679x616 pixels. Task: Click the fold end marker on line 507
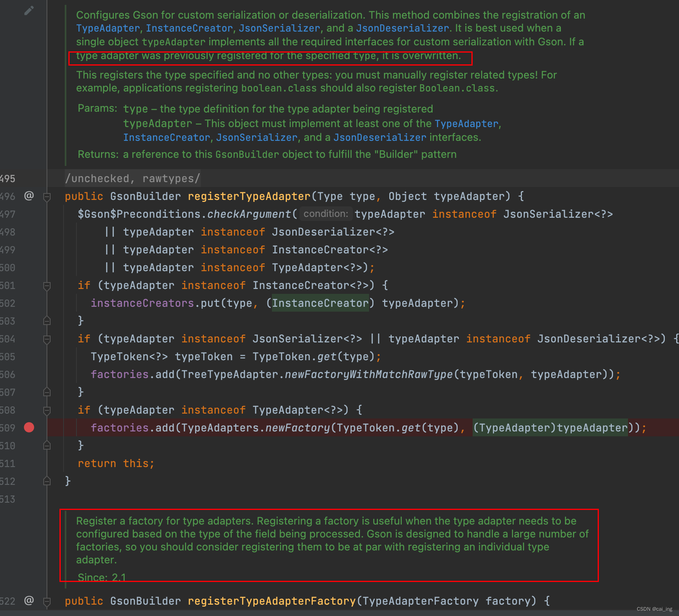(x=47, y=392)
